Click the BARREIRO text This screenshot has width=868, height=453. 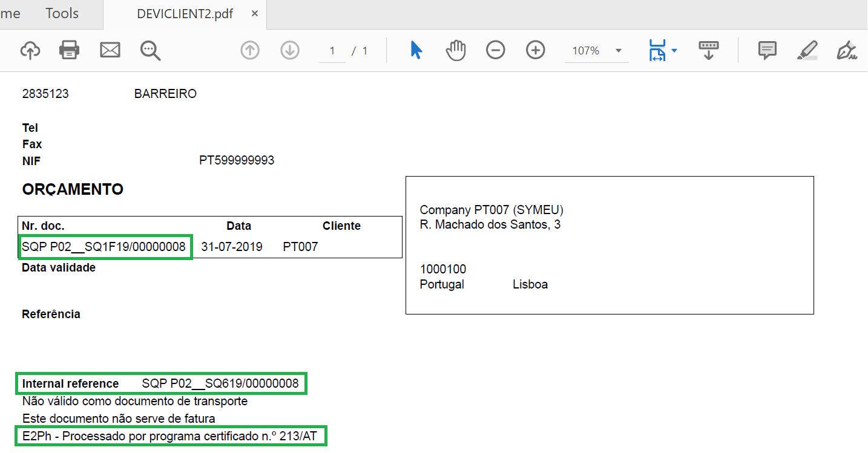tap(165, 94)
